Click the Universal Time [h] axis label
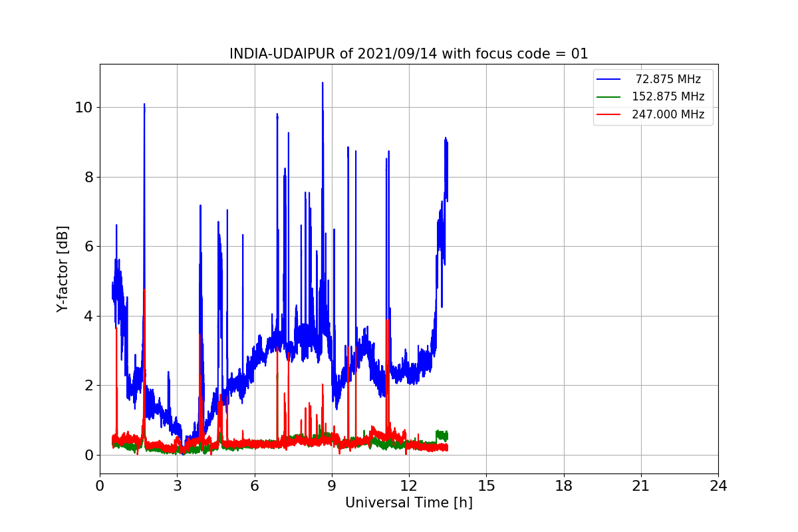The height and width of the screenshot is (532, 798). [x=409, y=503]
